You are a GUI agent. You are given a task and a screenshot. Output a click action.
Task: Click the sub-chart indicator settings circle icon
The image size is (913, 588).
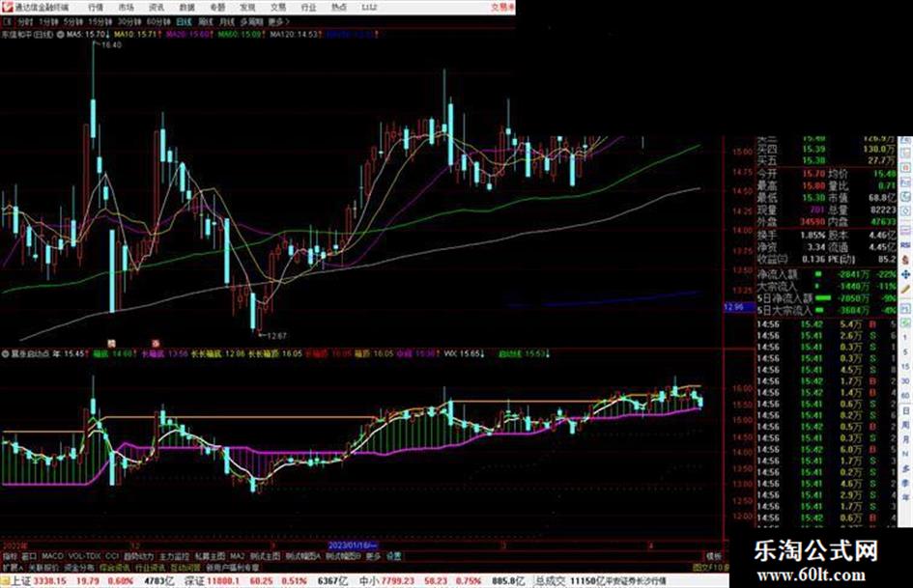pyautogui.click(x=5, y=353)
